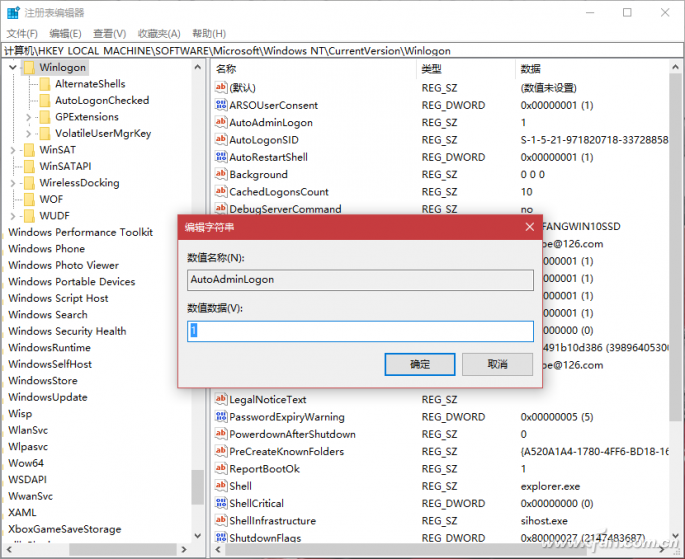
Task: Select the WlanSvc key
Action: tap(28, 430)
